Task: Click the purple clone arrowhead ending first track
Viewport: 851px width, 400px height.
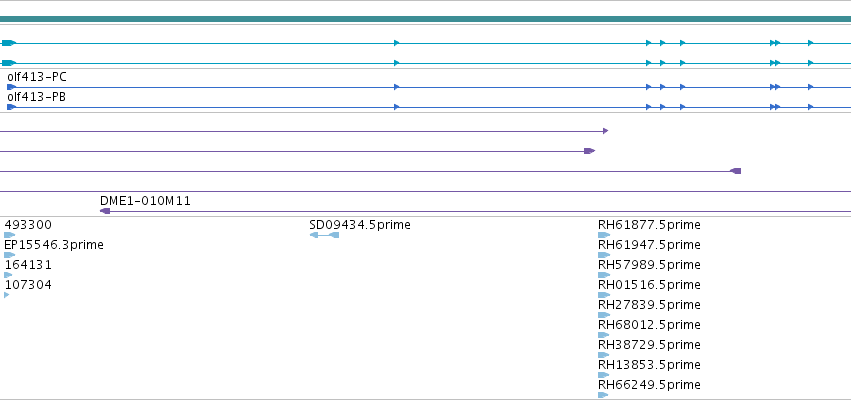Action: pos(606,131)
